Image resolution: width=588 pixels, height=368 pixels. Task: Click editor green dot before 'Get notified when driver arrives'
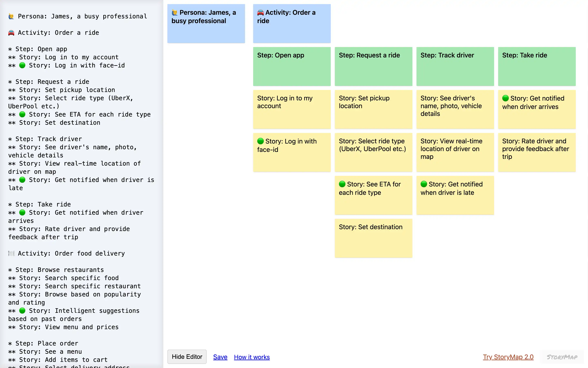click(22, 212)
